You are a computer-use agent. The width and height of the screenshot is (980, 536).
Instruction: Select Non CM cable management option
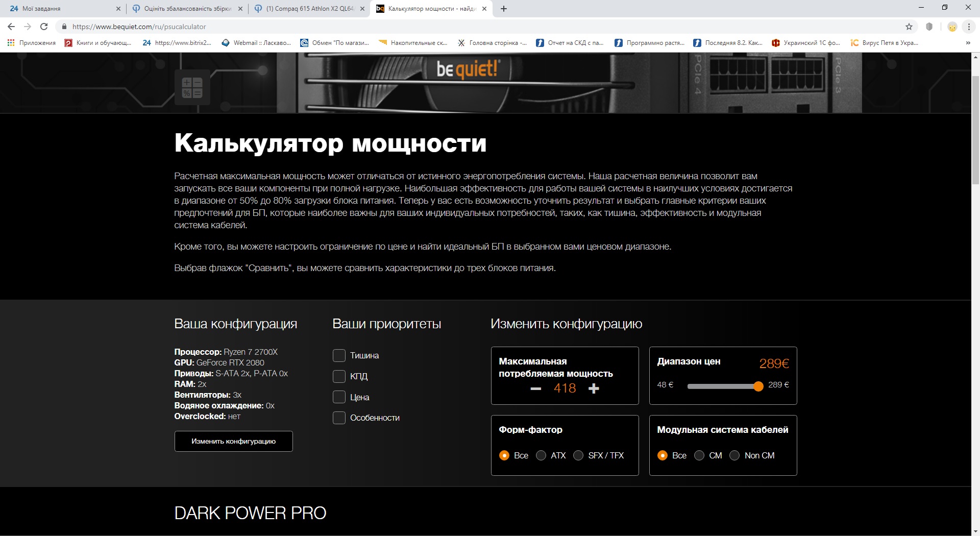pyautogui.click(x=734, y=455)
